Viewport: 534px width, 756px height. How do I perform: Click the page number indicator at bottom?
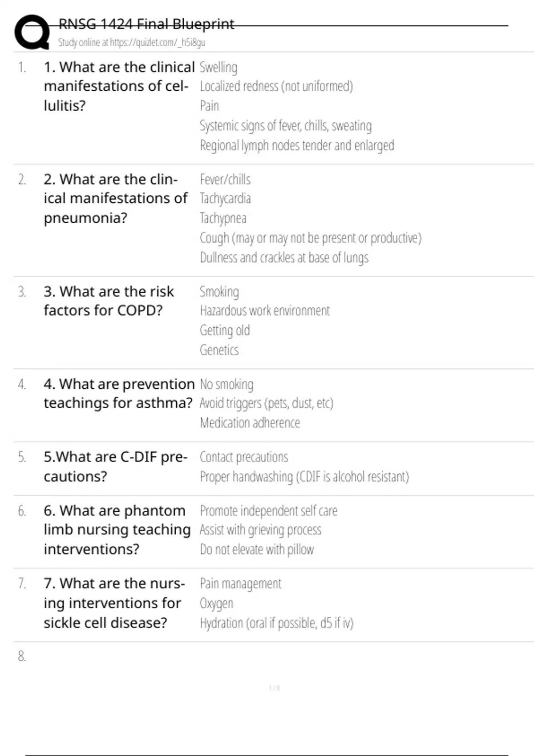[274, 688]
